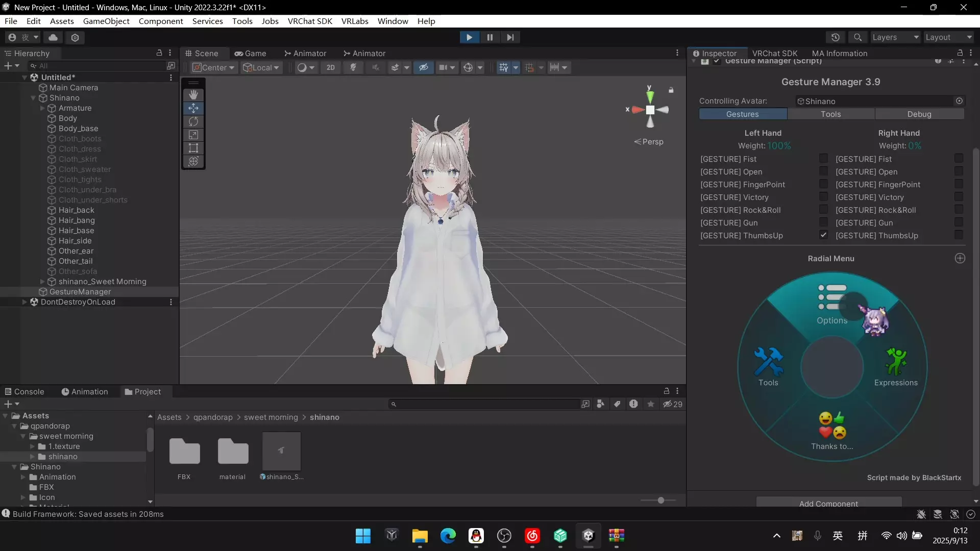The width and height of the screenshot is (980, 551).
Task: Toggle the 2D scene view mode
Action: 331,67
